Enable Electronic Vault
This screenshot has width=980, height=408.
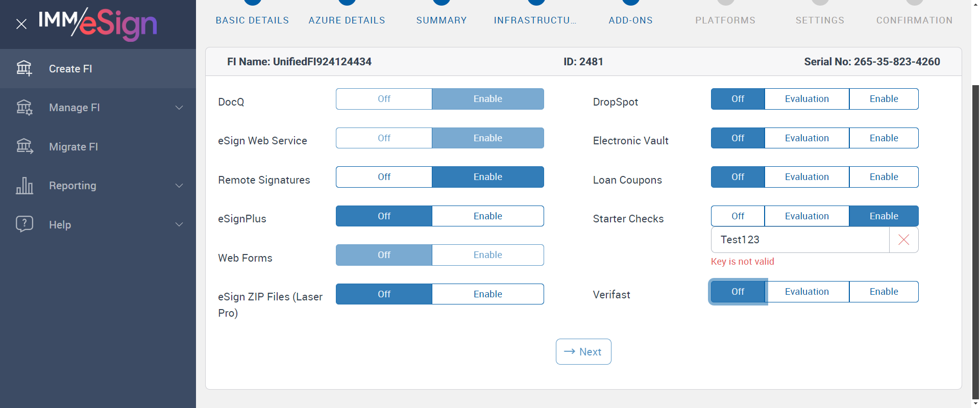tap(884, 138)
